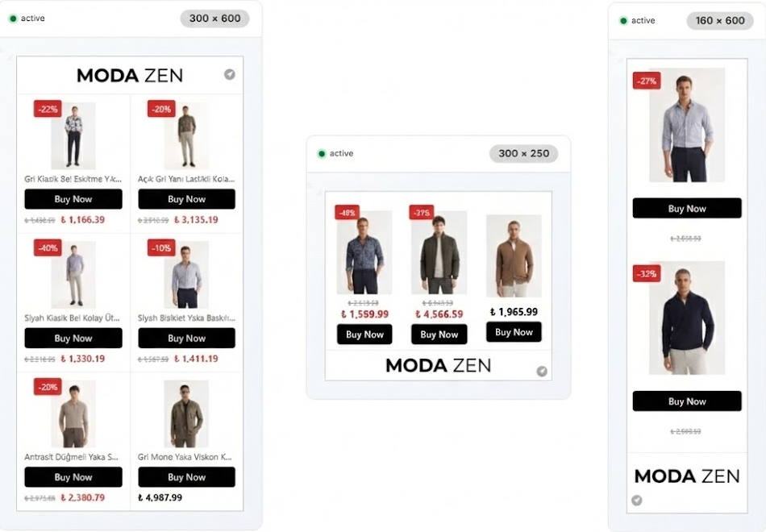This screenshot has height=532, width=766.
Task: Click the ad choices icon on the 160×600 banner
Action: click(x=637, y=500)
